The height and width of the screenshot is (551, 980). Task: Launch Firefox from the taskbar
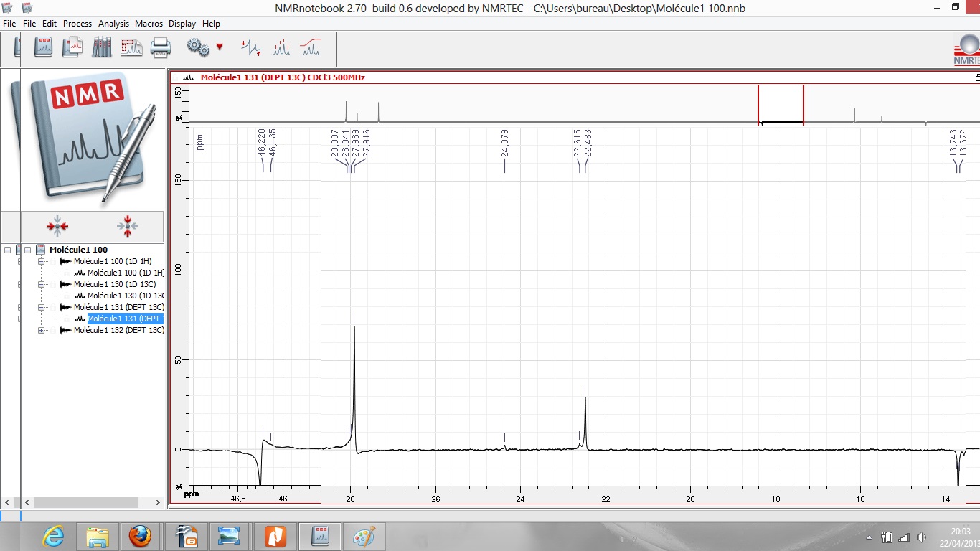[141, 536]
